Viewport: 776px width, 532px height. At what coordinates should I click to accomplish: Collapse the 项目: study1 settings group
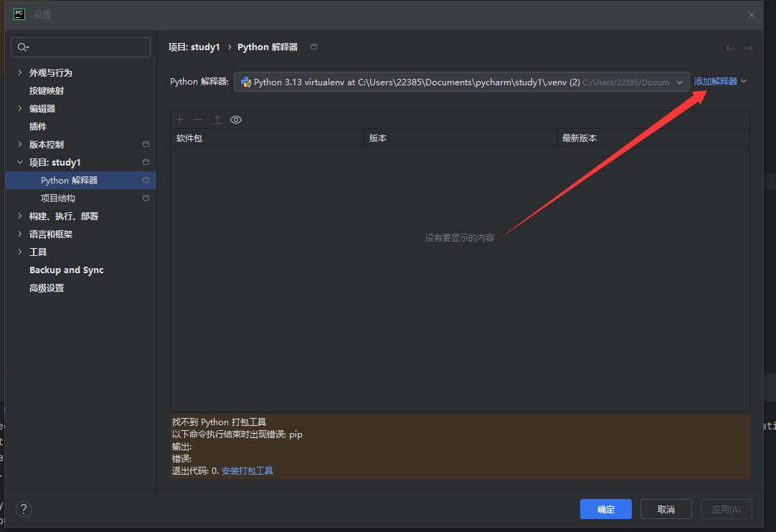tap(20, 162)
